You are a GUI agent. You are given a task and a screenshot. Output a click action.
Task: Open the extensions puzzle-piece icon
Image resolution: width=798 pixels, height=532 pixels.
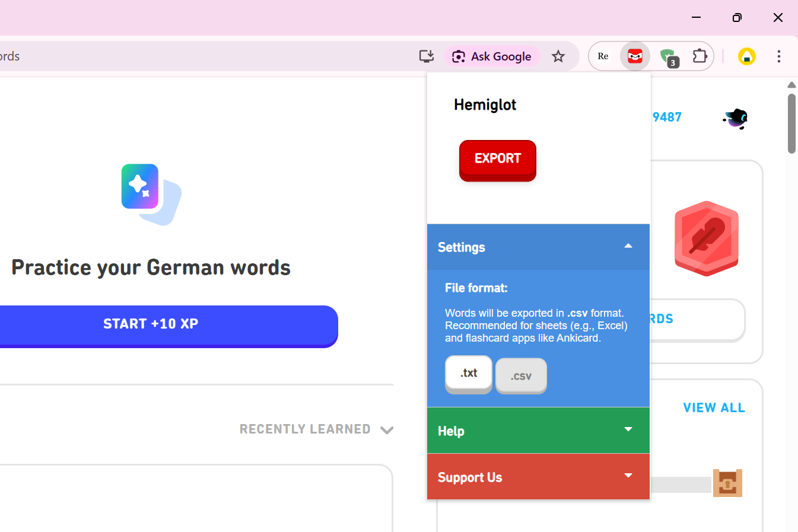tap(700, 56)
